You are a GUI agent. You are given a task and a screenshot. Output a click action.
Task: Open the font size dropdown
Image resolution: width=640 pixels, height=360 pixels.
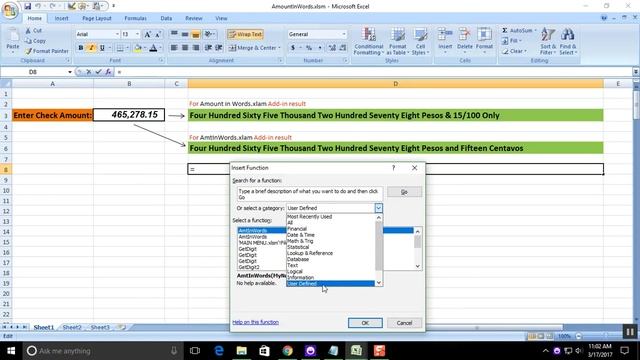137,34
